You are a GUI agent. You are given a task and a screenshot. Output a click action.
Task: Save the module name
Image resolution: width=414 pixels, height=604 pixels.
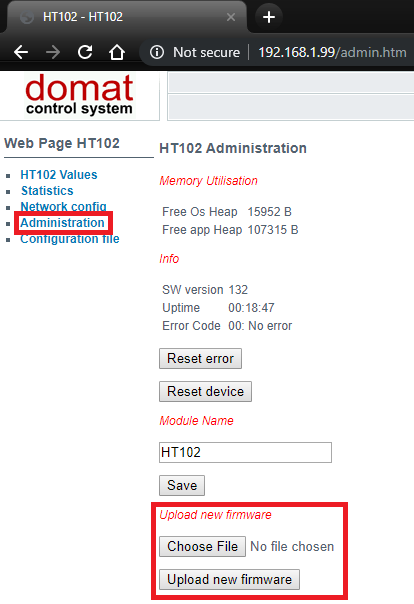click(182, 485)
